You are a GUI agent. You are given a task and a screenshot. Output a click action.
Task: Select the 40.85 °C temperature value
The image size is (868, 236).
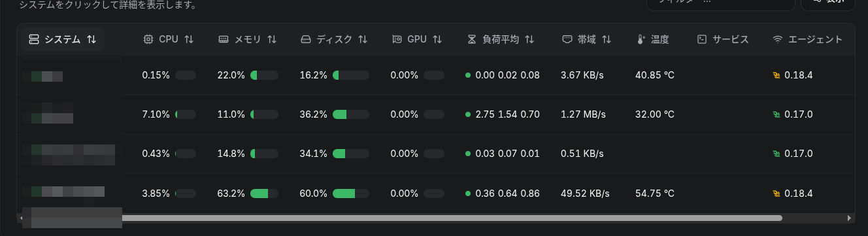pyautogui.click(x=654, y=75)
